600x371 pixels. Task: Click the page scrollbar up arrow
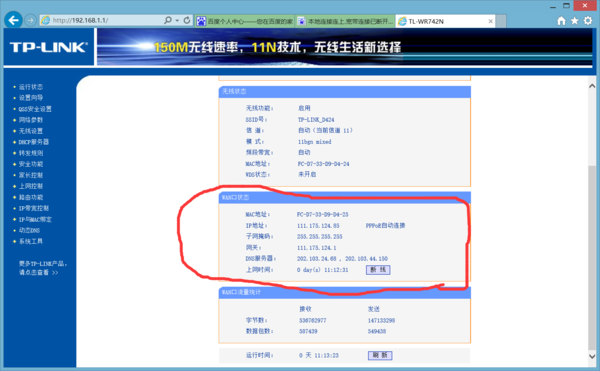click(x=592, y=86)
